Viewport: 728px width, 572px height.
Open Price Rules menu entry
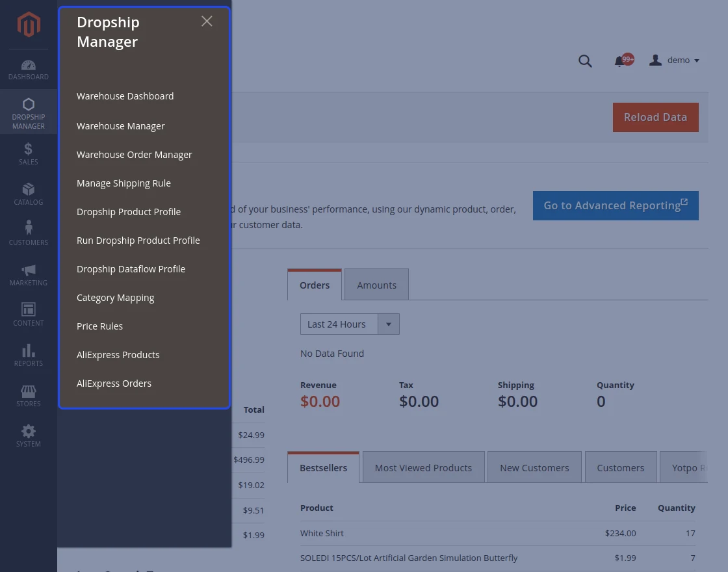coord(100,326)
